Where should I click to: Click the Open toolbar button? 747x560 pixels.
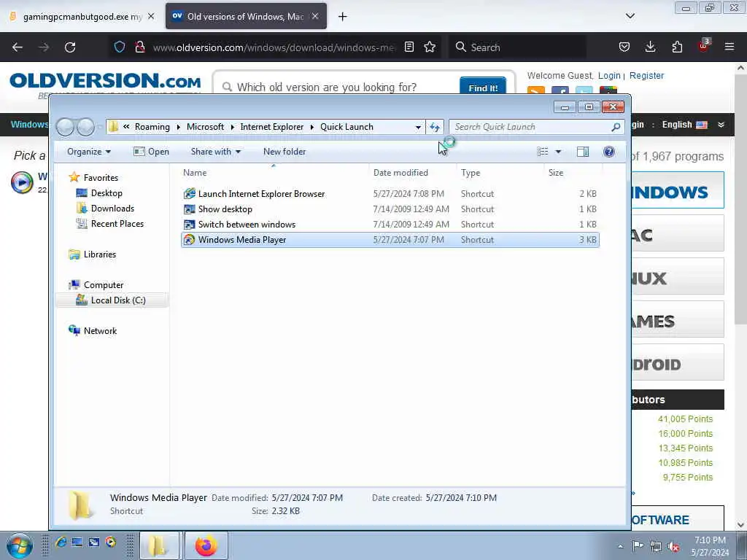point(152,152)
